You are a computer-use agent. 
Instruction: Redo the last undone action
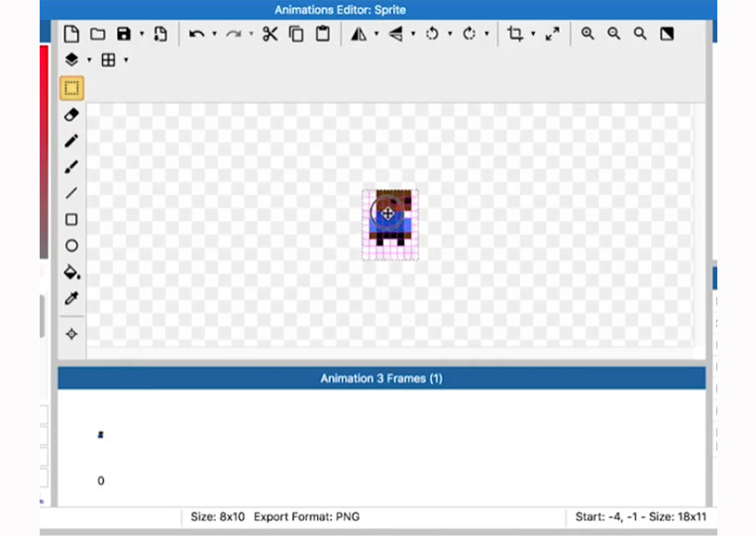tap(234, 34)
